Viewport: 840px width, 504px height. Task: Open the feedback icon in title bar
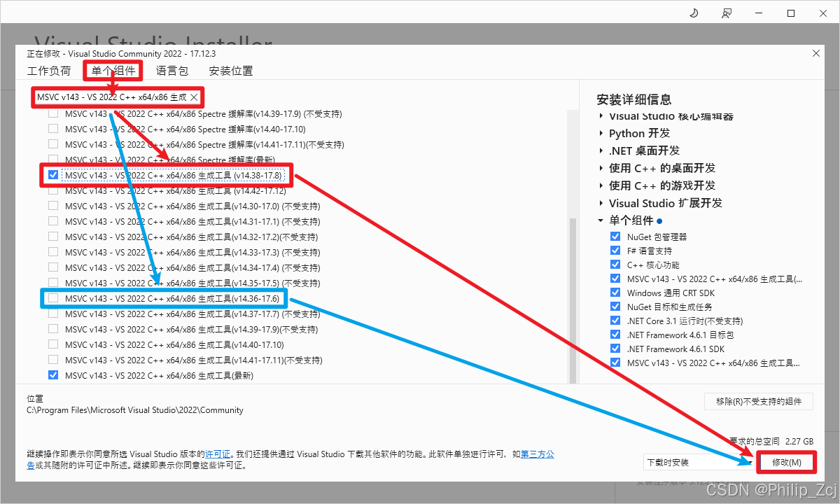coord(727,13)
